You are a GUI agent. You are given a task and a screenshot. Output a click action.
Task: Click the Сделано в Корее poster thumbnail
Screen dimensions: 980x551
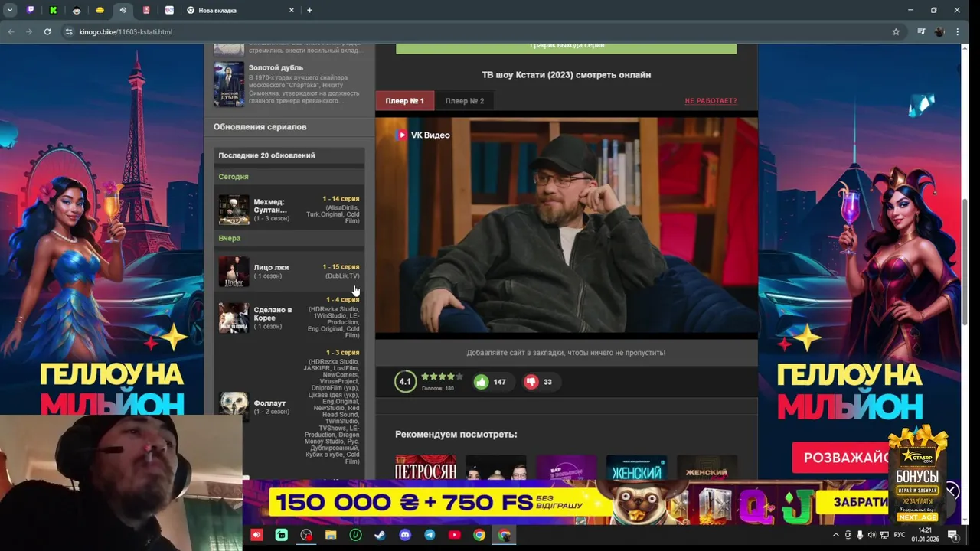pyautogui.click(x=234, y=318)
